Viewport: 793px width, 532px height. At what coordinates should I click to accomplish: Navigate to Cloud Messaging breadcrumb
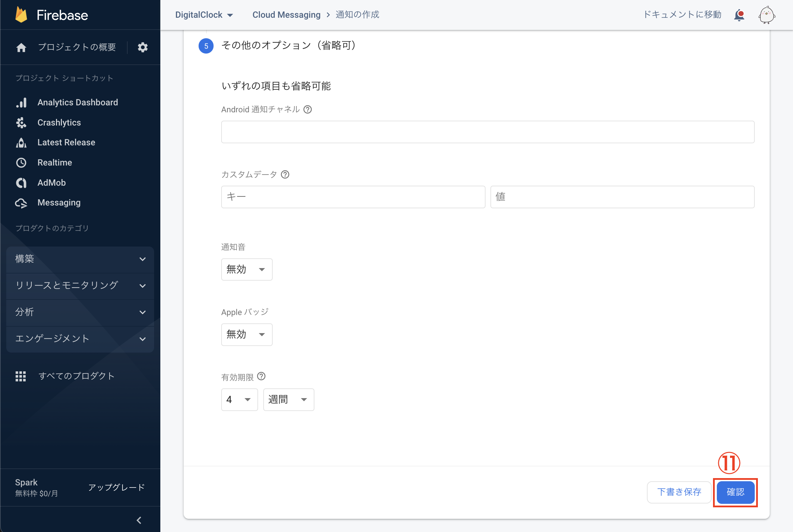click(x=286, y=15)
